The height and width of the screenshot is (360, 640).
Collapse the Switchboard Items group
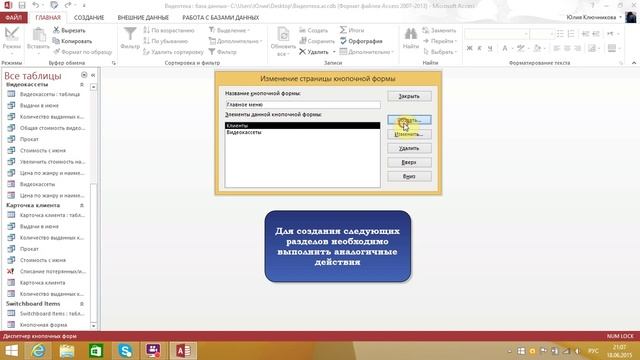pyautogui.click(x=82, y=304)
